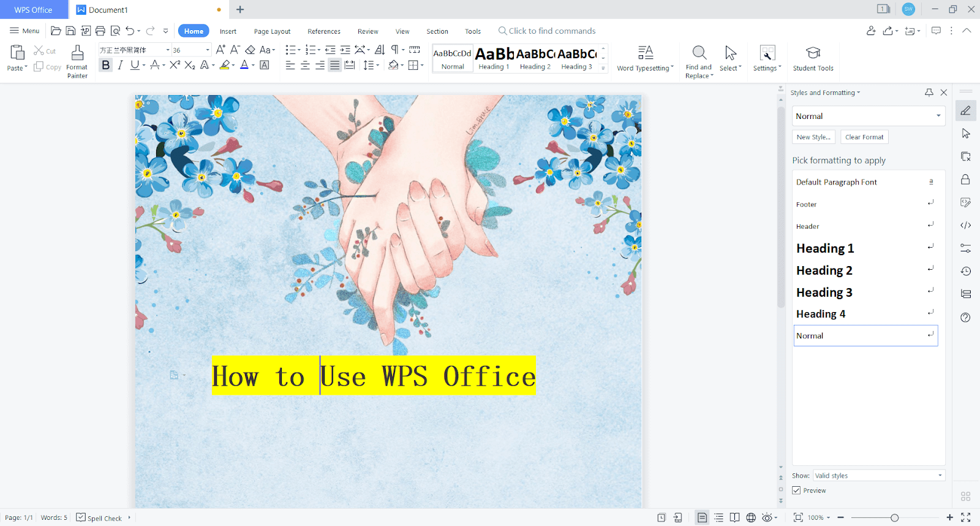This screenshot has height=526, width=980.
Task: Open the References tab
Action: [x=324, y=31]
